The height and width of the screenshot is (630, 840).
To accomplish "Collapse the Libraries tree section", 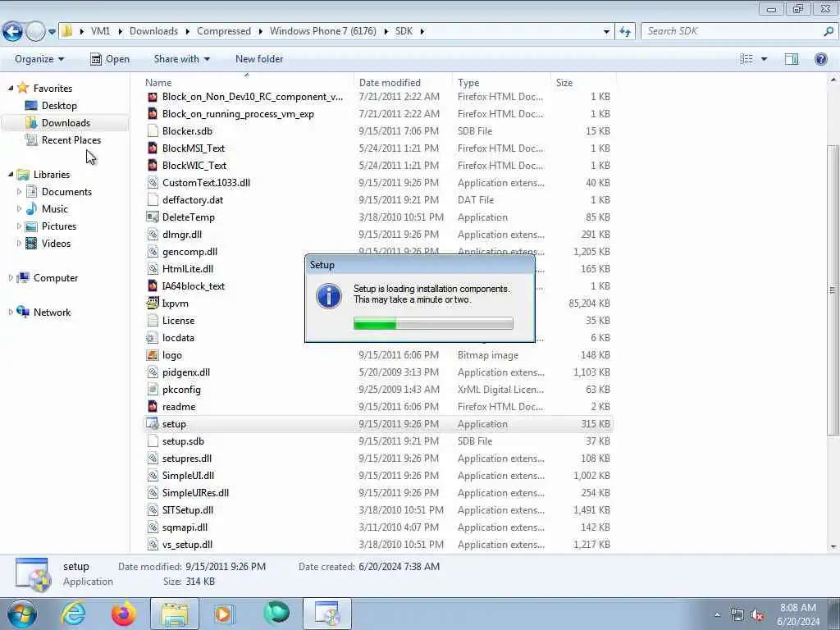I will tap(11, 174).
